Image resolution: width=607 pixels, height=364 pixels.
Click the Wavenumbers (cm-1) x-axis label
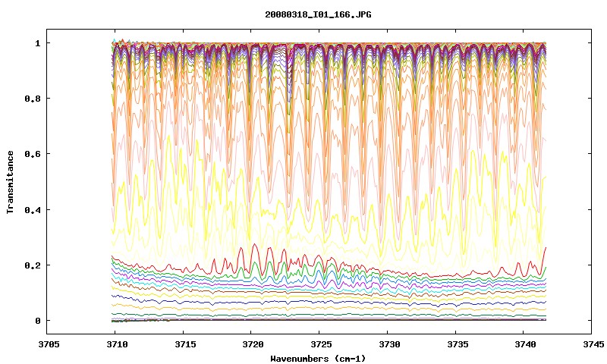(318, 359)
